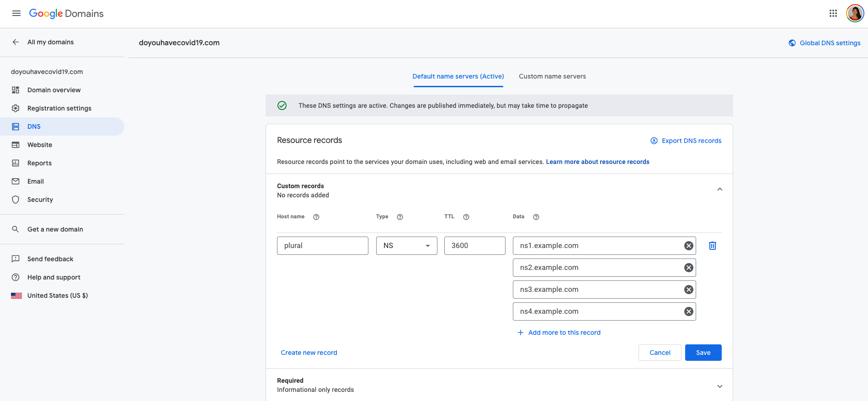Open Registration settings in sidebar
Image resolution: width=868 pixels, height=401 pixels.
59,108
